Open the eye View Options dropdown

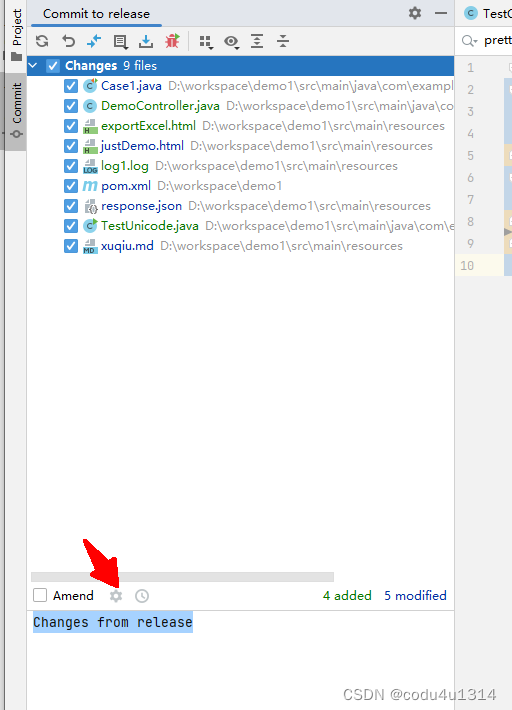point(232,42)
